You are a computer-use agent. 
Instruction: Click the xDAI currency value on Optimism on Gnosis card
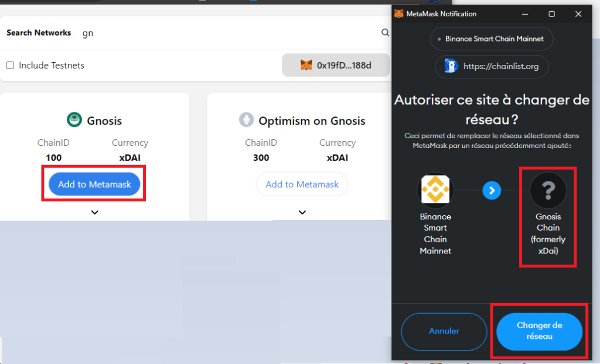tap(337, 157)
